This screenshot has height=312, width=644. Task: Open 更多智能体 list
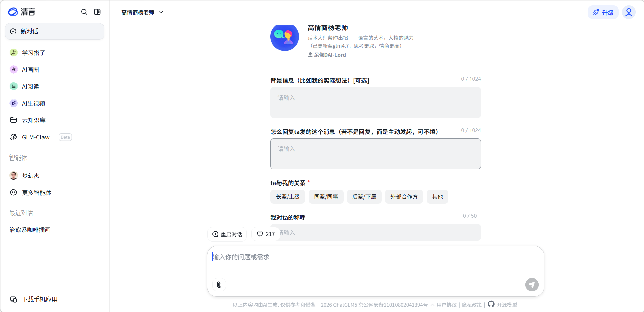click(x=55, y=193)
